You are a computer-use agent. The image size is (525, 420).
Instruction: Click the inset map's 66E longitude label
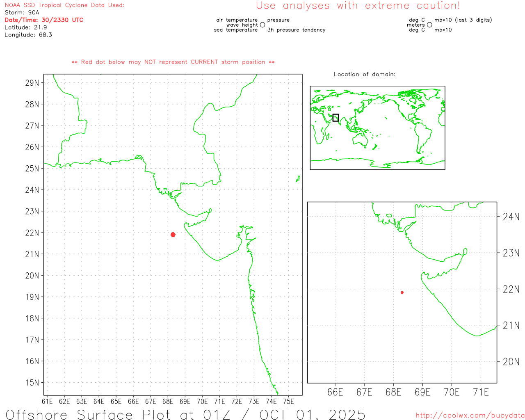(x=335, y=393)
